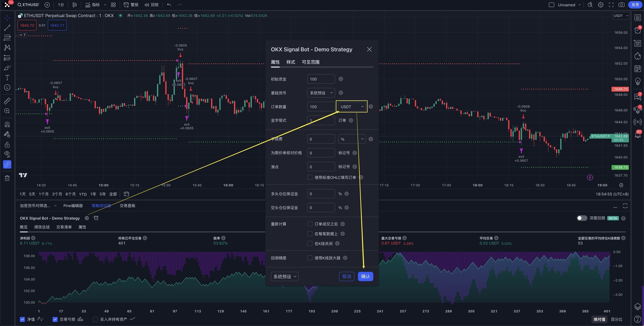Select the ruler measure tool
Screen dimensions: 644x326
pyautogui.click(x=7, y=101)
